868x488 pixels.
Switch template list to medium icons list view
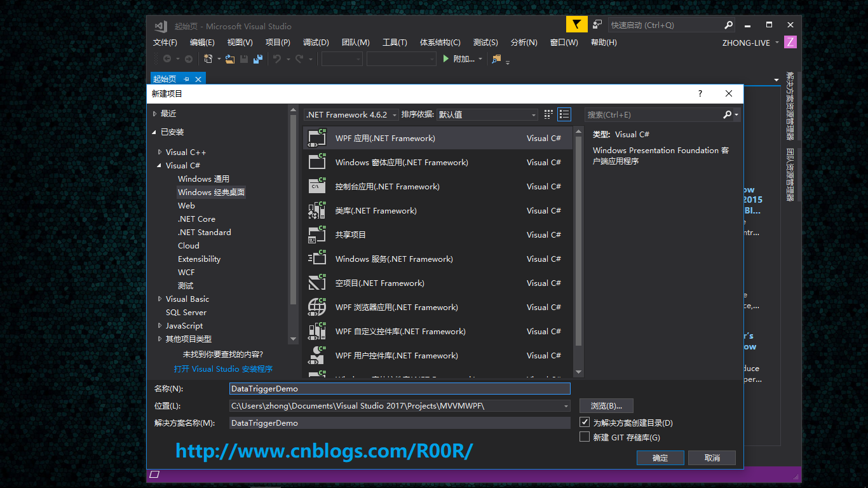[x=564, y=114]
